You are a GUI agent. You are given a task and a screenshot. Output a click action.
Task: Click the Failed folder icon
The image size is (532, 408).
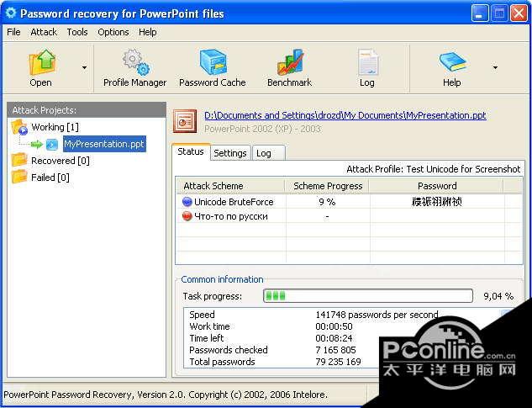tap(19, 177)
